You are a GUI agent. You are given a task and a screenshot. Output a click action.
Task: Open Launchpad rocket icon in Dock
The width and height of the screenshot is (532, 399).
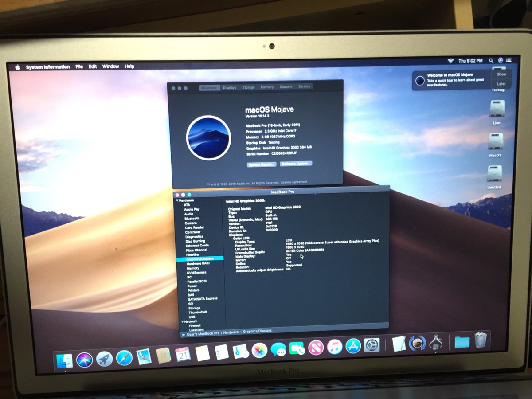pos(104,359)
